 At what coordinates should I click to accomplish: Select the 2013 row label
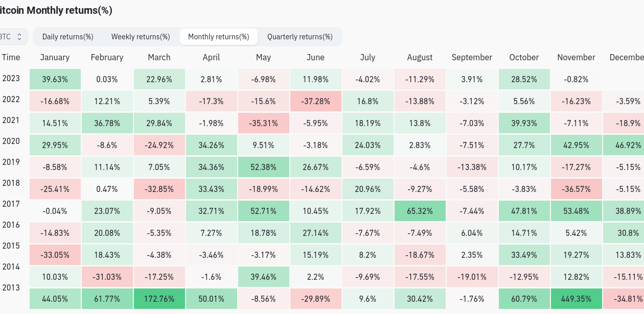11,288
